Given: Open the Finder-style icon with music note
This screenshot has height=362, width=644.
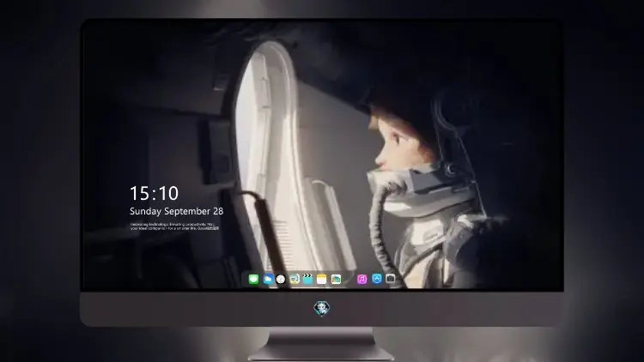Looking at the screenshot, I should click(x=294, y=279).
